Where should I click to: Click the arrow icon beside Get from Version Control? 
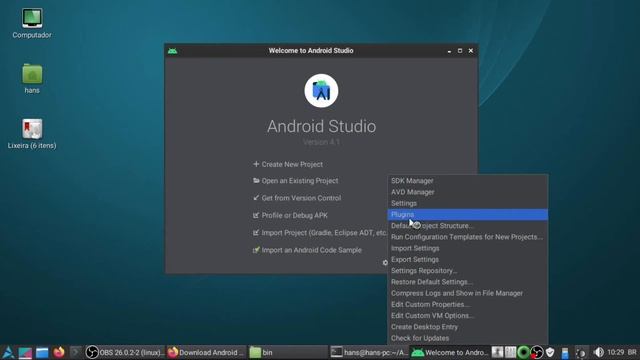click(x=256, y=198)
